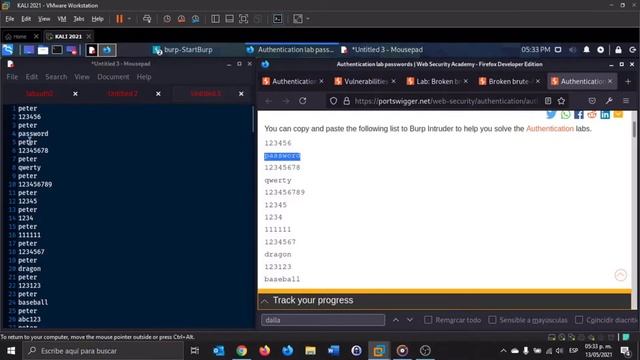Click 'baseball' line in Mousepad editor
Image resolution: width=640 pixels, height=360 pixels.
coord(33,302)
